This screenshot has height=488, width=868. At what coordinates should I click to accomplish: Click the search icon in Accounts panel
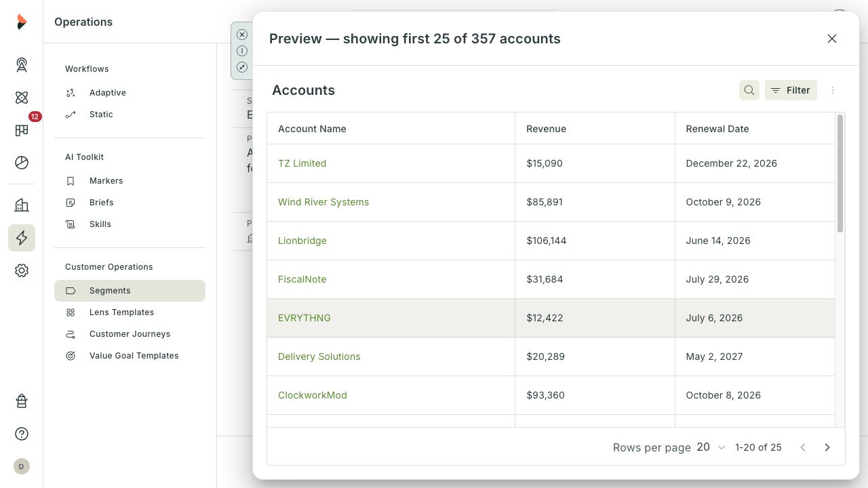pyautogui.click(x=749, y=90)
